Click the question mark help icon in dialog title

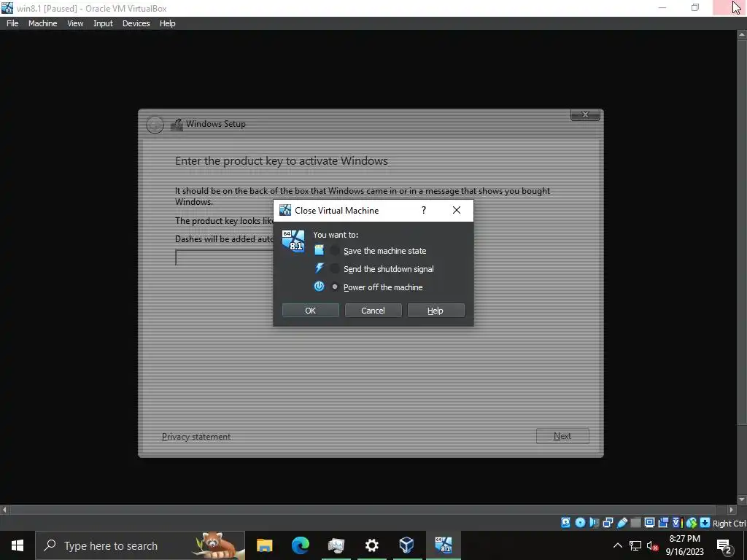pos(424,210)
